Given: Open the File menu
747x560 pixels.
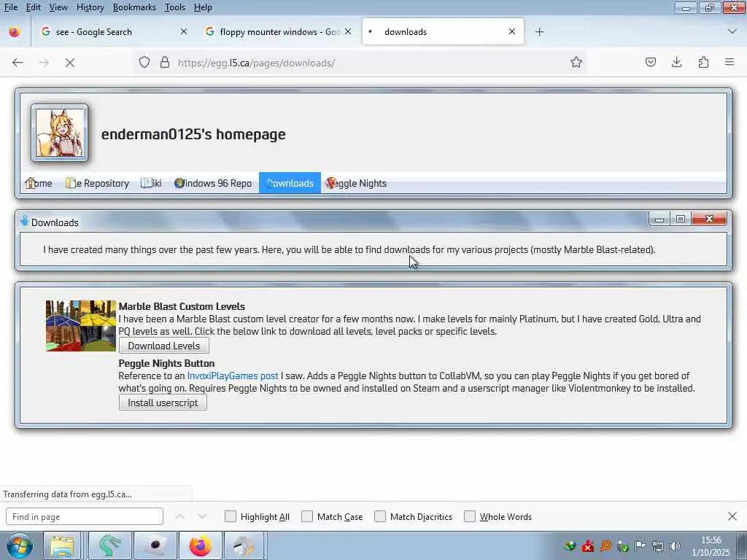Looking at the screenshot, I should 11,7.
